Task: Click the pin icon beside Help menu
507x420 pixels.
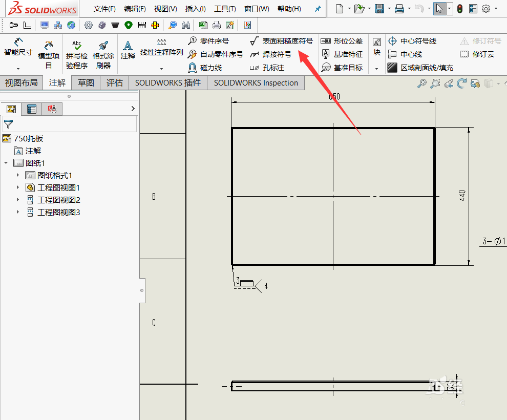Action: point(318,9)
